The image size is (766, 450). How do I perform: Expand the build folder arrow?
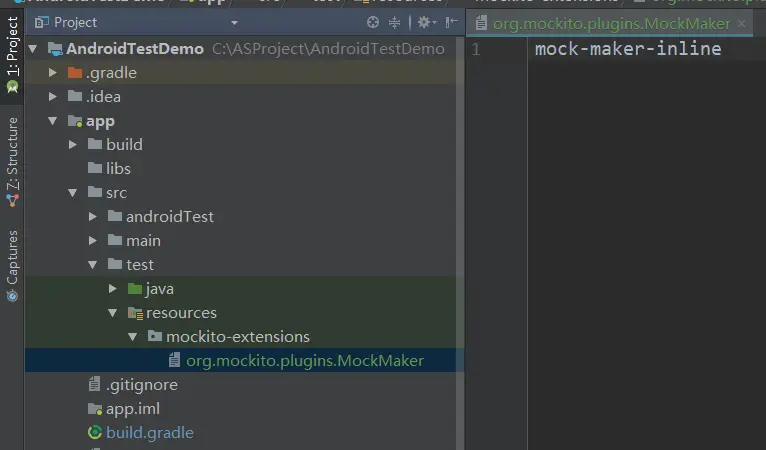click(72, 145)
